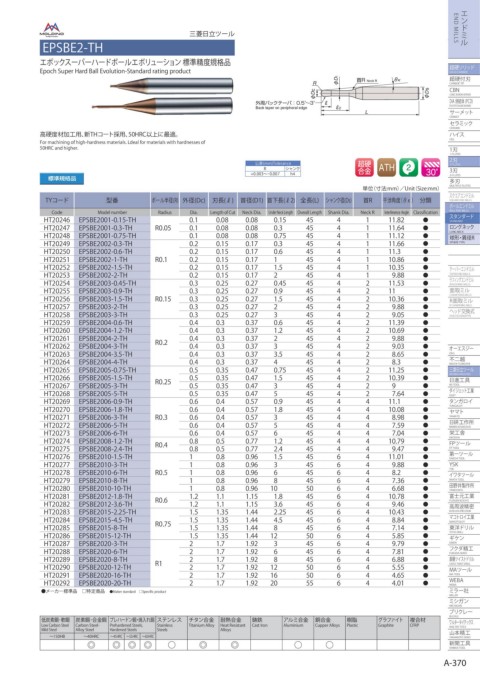
Task: Select the YSK maker sidebar tab
Action: 464,465
